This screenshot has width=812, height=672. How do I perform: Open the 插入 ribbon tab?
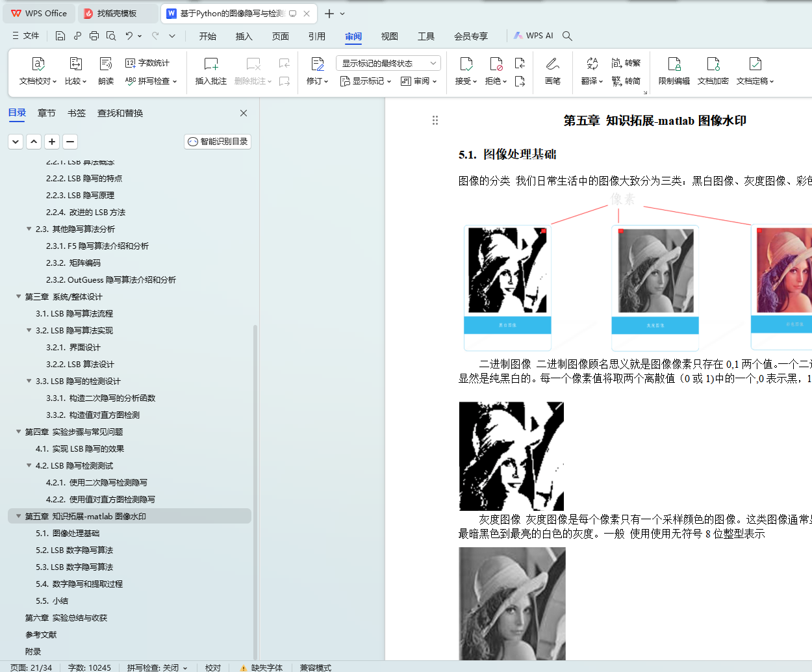pyautogui.click(x=244, y=36)
